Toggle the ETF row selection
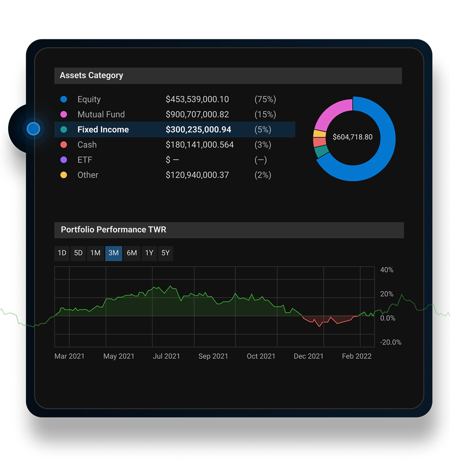Screen dimensions: 450x476 pos(171,160)
